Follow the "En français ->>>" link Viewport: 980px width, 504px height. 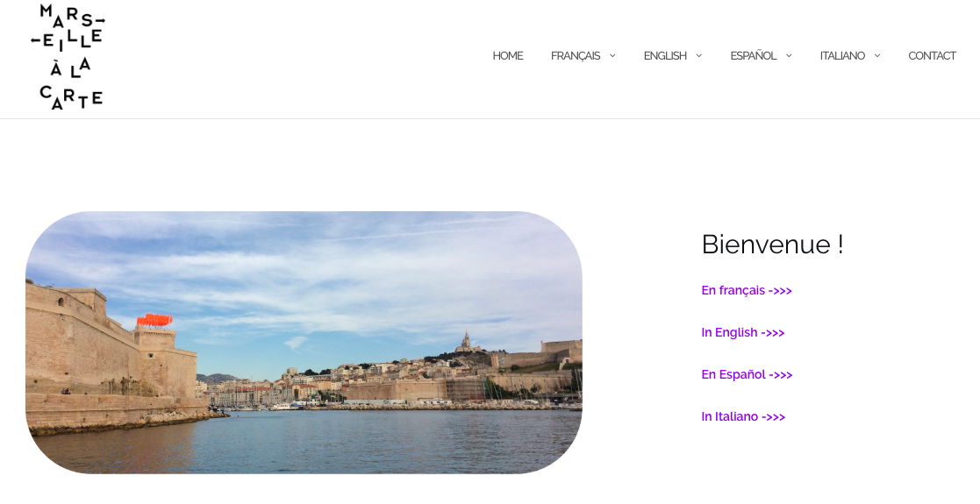click(x=747, y=290)
